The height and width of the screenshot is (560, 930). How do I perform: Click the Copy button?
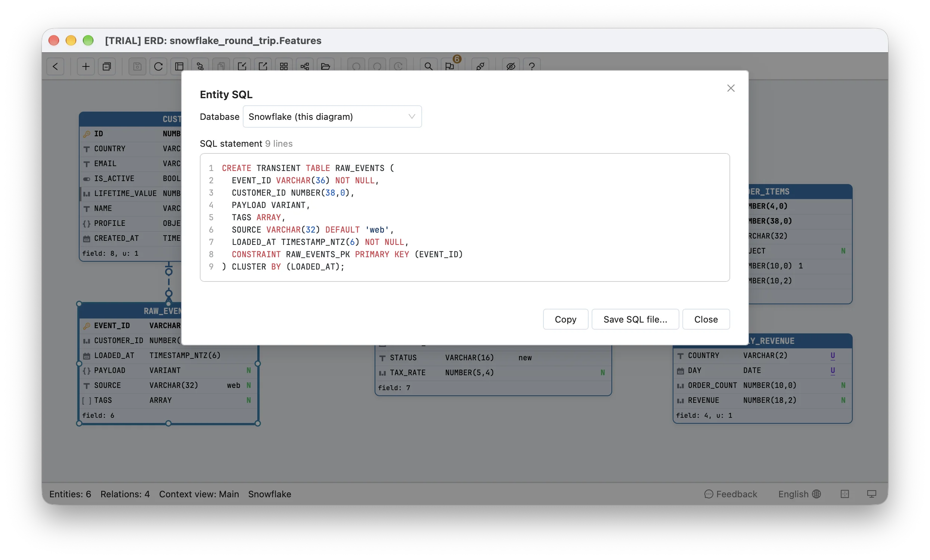565,319
